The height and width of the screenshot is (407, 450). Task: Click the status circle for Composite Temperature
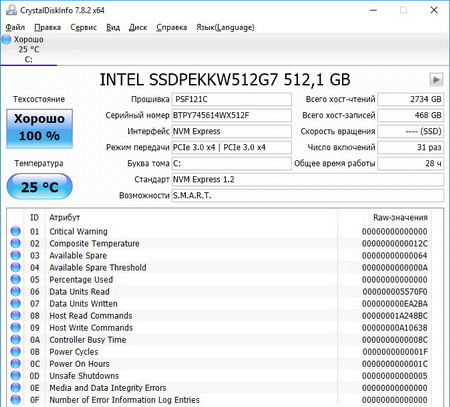click(x=16, y=243)
